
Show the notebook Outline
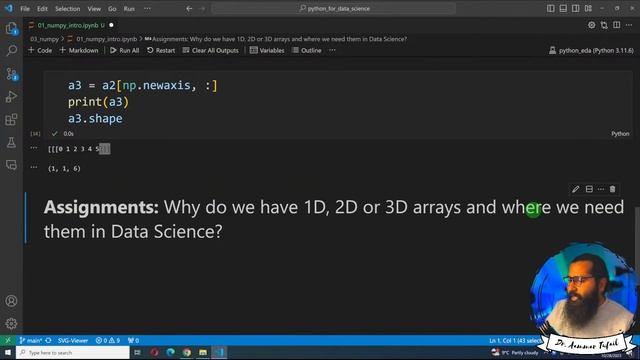pos(307,50)
